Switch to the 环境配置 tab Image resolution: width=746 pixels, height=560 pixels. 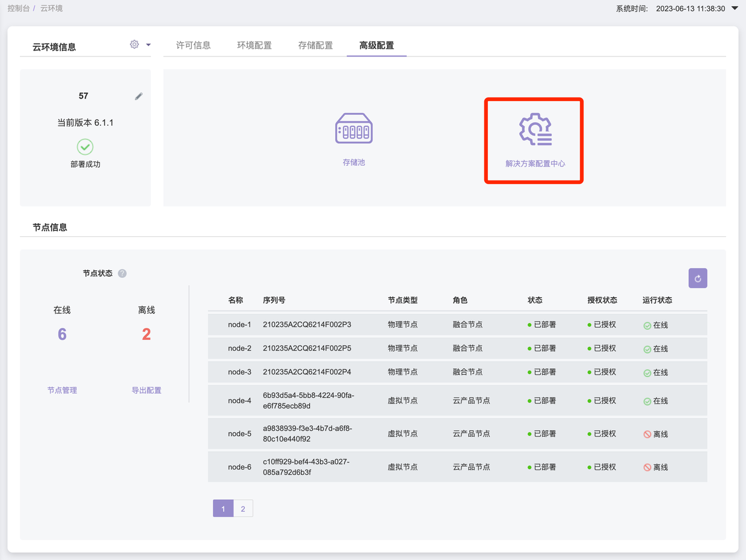coord(254,45)
